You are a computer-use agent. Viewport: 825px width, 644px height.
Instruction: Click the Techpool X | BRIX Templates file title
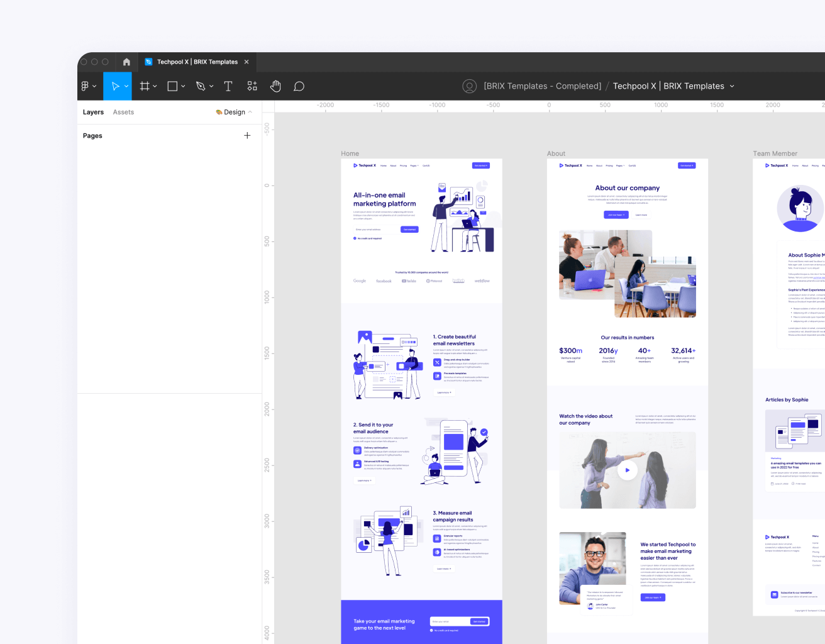coord(668,86)
